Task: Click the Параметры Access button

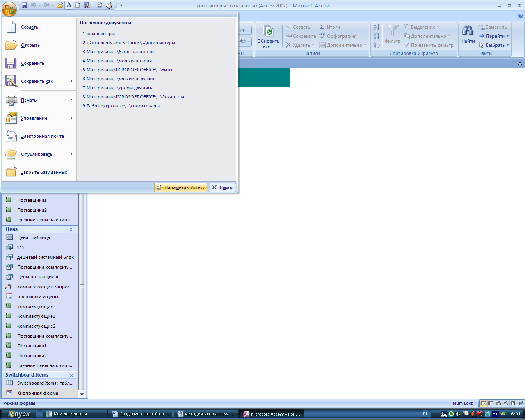Action: tap(180, 187)
